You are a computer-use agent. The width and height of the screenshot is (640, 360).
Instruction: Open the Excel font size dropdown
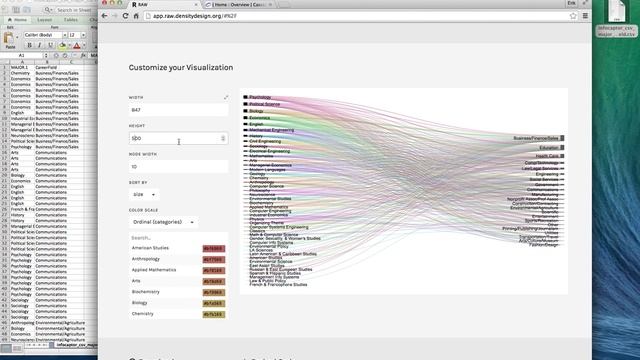(83, 35)
